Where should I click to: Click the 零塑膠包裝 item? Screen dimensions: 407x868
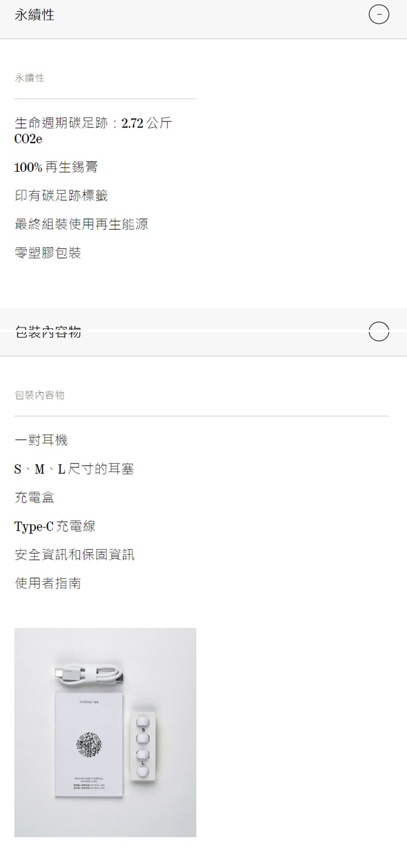(x=48, y=253)
